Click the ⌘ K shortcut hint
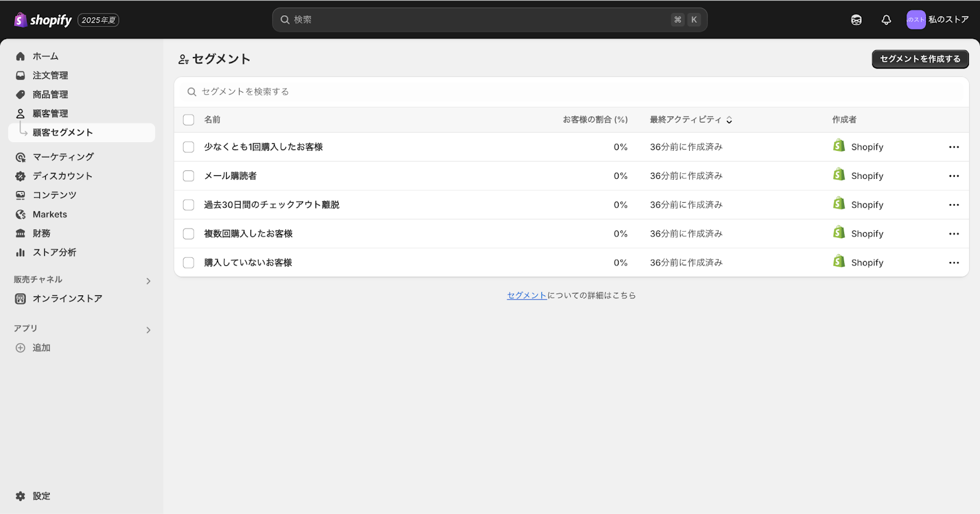Image resolution: width=980 pixels, height=514 pixels. click(x=686, y=20)
